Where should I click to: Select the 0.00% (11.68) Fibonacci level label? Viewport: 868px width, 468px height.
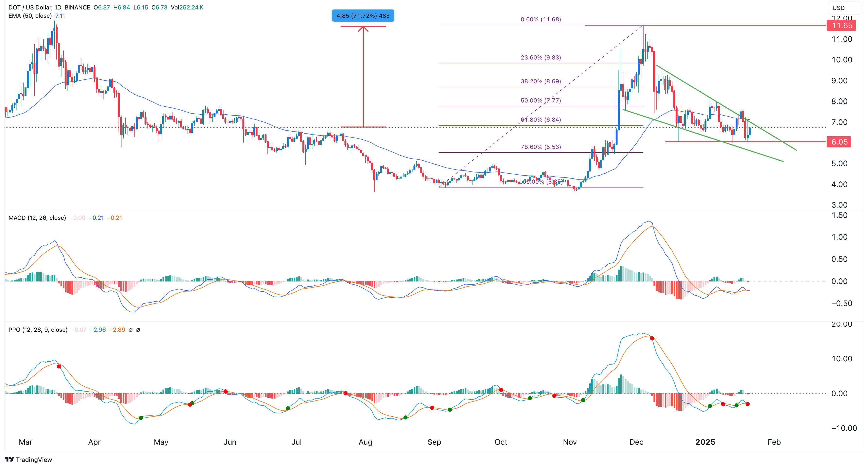click(x=541, y=19)
